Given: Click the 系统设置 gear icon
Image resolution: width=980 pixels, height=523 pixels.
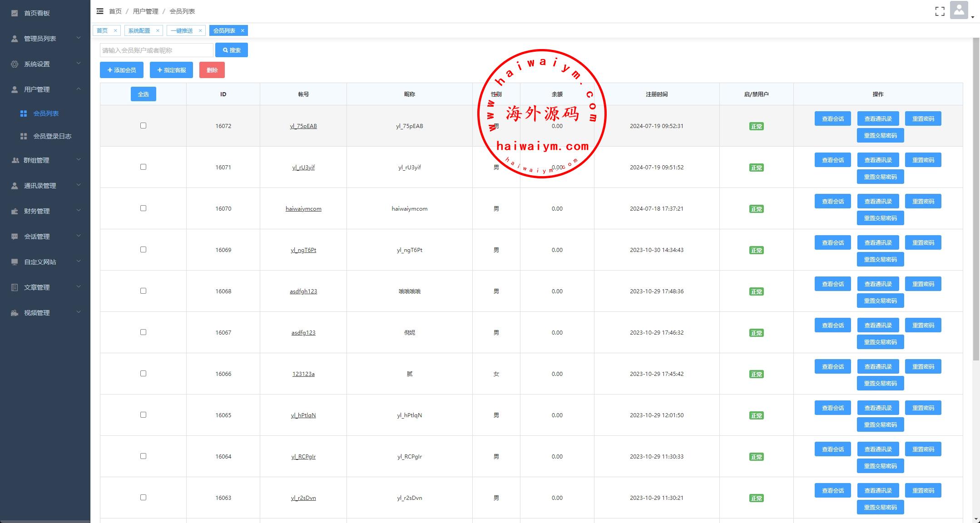Looking at the screenshot, I should tap(15, 64).
